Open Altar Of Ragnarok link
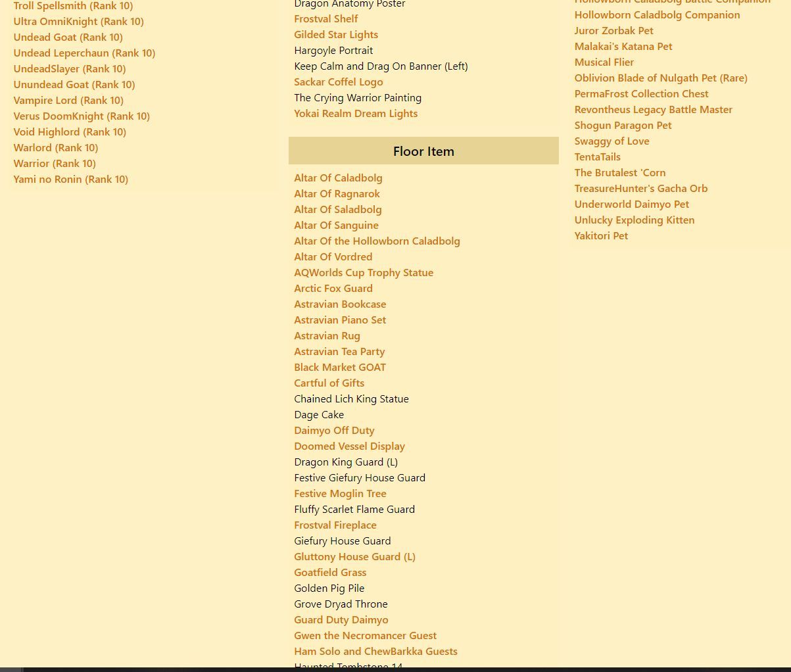Viewport: 791px width, 672px height. [x=337, y=193]
